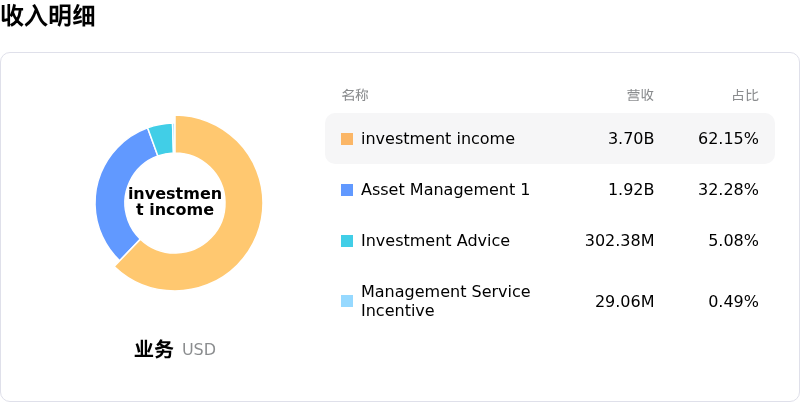
Task: Click the cyan donut chart segment
Action: pyautogui.click(x=161, y=139)
